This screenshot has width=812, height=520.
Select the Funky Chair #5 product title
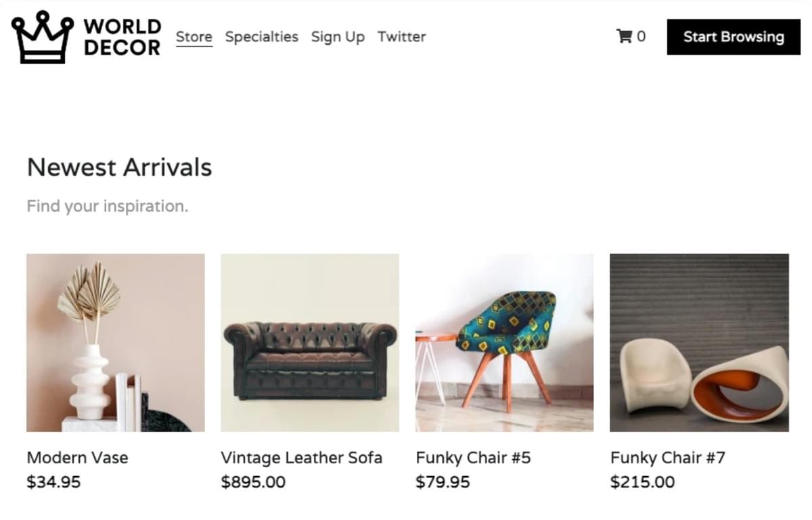(x=474, y=458)
